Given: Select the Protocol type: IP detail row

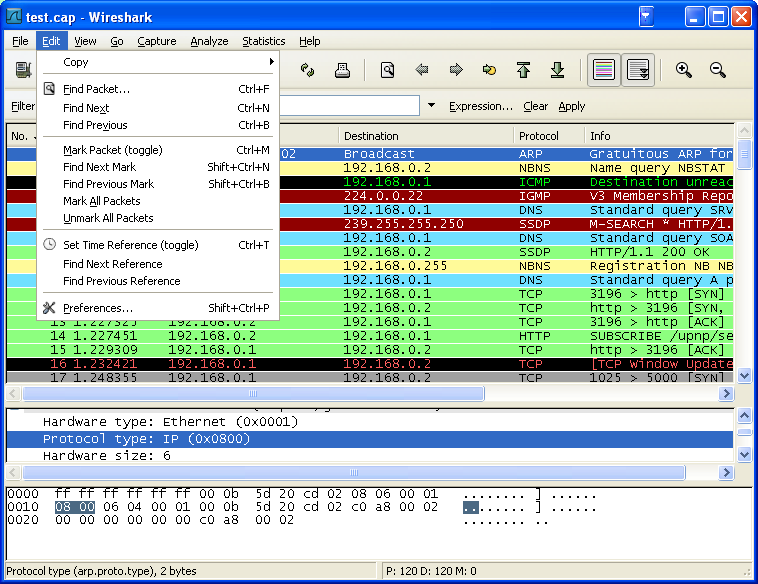Looking at the screenshot, I should click(x=146, y=439).
